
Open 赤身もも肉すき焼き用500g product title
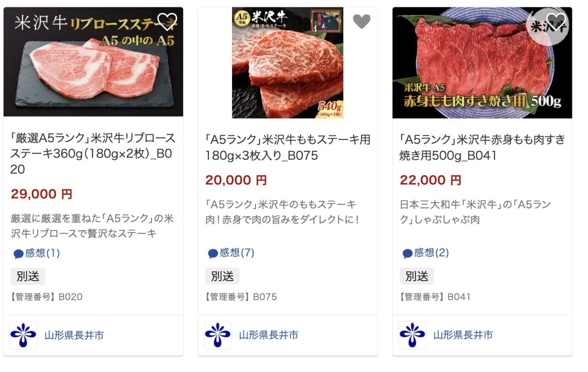pyautogui.click(x=482, y=147)
